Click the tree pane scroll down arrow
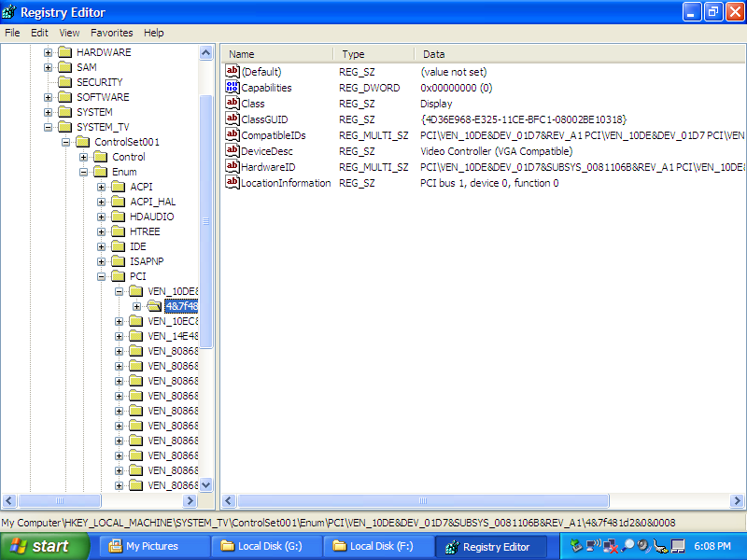This screenshot has width=747, height=560. pyautogui.click(x=205, y=485)
